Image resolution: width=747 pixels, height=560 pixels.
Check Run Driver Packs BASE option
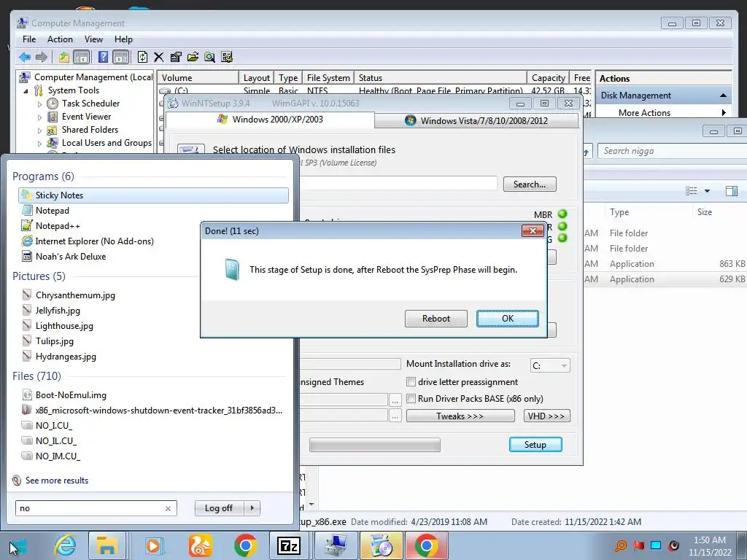[x=411, y=399]
